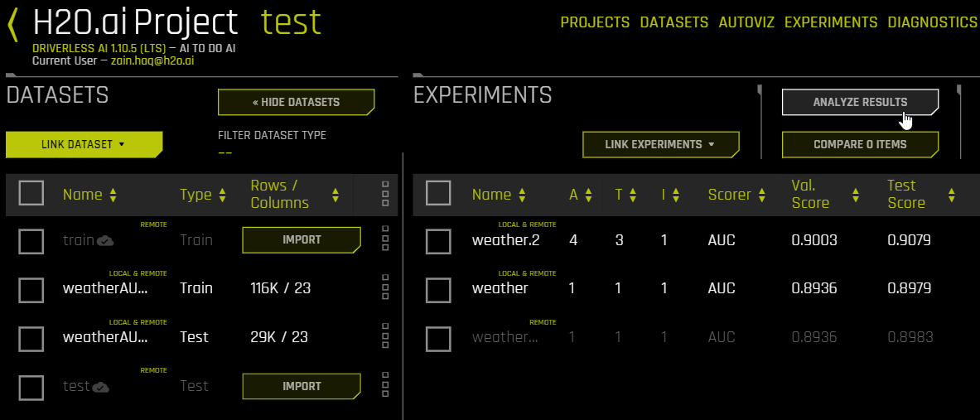The width and height of the screenshot is (980, 420).
Task: Click weatherAU Test dataset name
Action: pyautogui.click(x=106, y=337)
